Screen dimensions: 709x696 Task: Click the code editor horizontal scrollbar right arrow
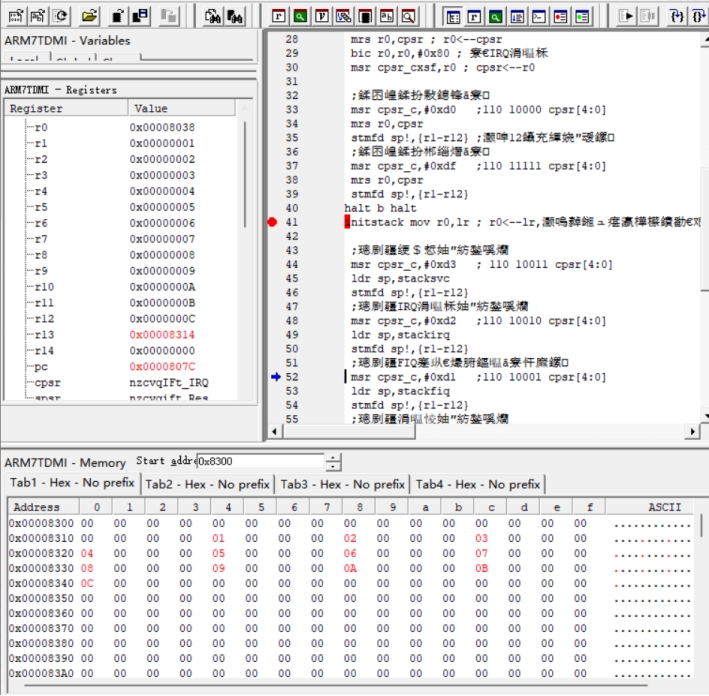pos(692,431)
